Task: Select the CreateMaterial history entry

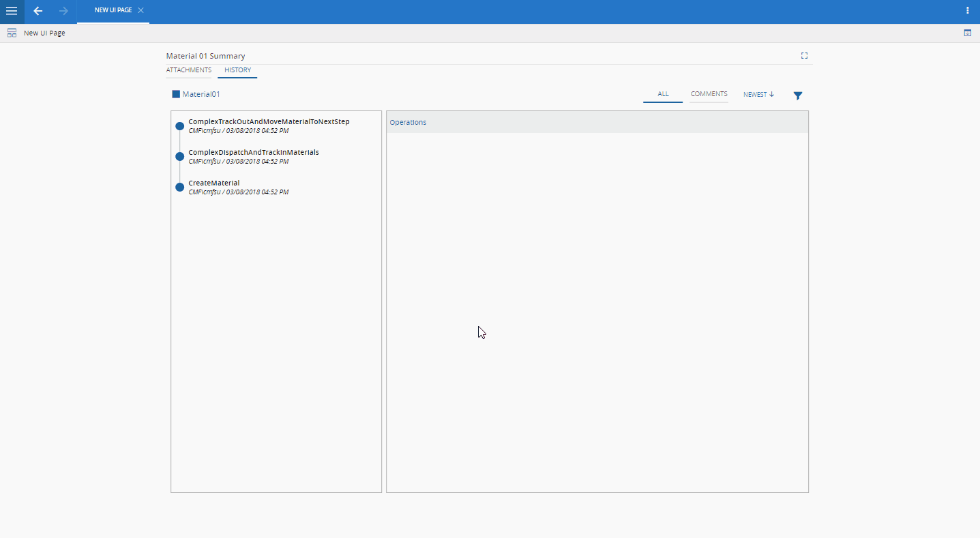Action: (214, 183)
